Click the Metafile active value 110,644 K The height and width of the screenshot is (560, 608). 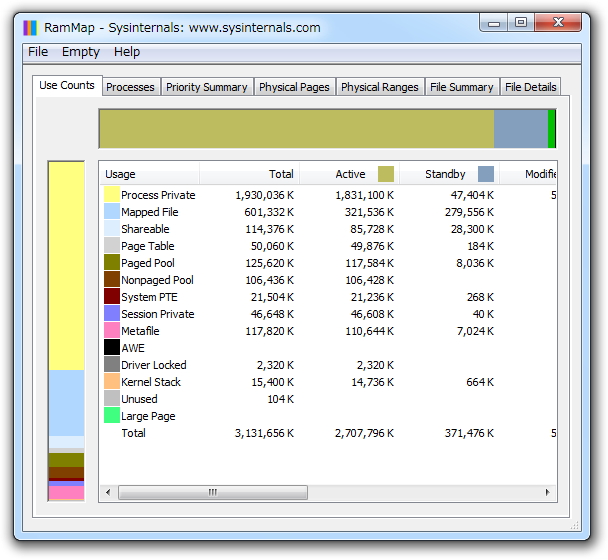coord(370,331)
